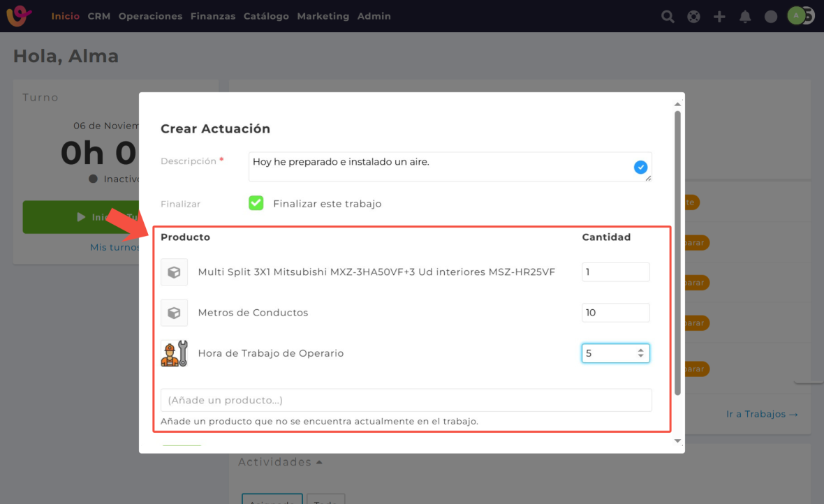
Task: Click the stepper arrows on quantity 5
Action: pos(640,354)
